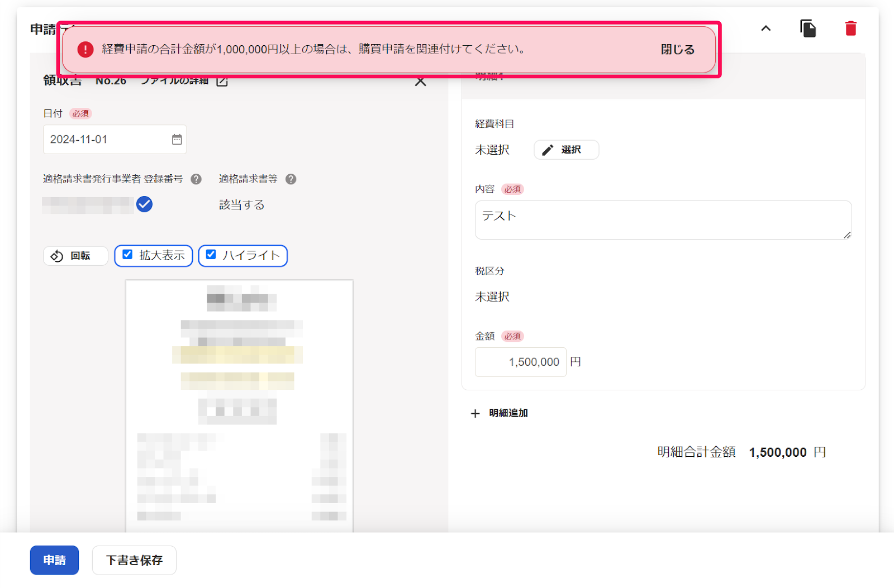Image resolution: width=894 pixels, height=588 pixels.
Task: Uncheck the ハイライト checkbox
Action: (211, 255)
